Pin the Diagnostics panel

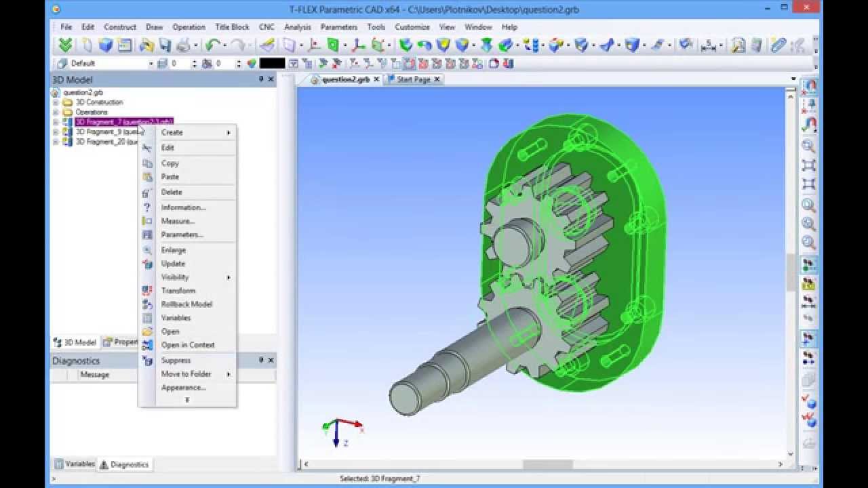click(x=262, y=361)
